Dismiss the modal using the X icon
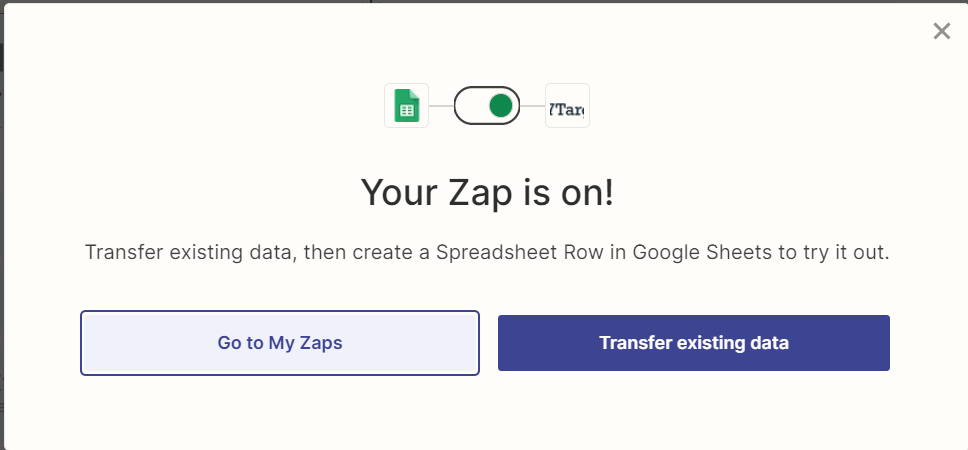Screen dimensions: 968x450 941,31
